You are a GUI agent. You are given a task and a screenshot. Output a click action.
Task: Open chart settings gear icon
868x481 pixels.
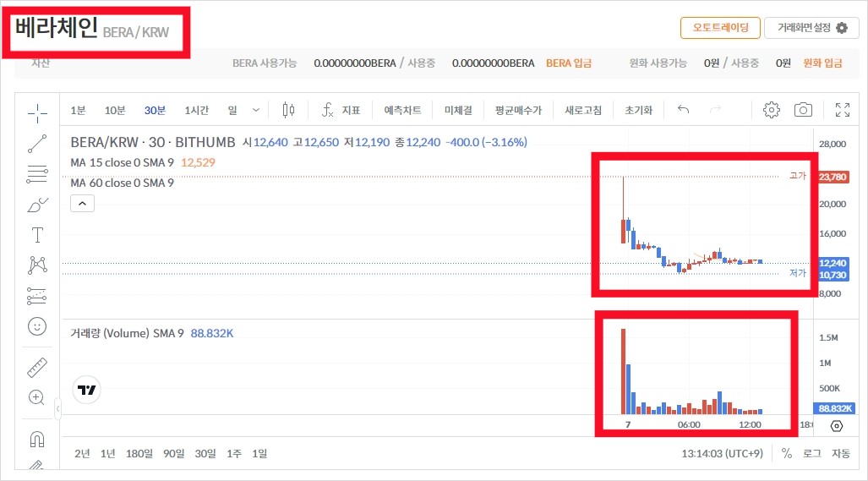[771, 110]
